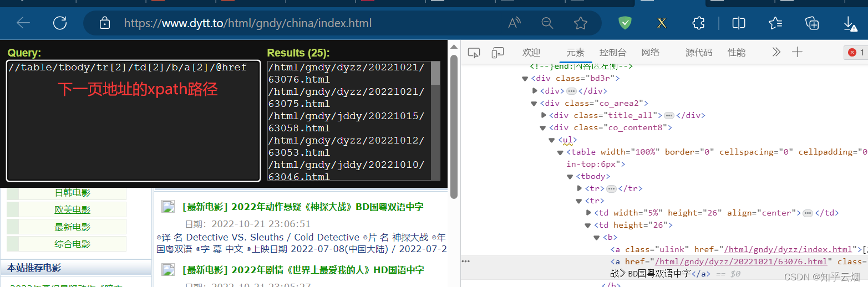Open 欧美电影 category link

(72, 210)
